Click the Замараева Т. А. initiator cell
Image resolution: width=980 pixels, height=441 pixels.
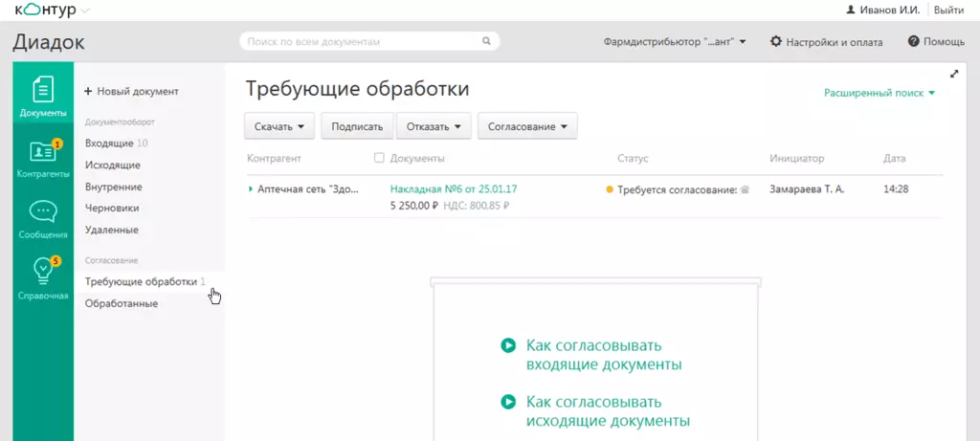click(x=807, y=188)
